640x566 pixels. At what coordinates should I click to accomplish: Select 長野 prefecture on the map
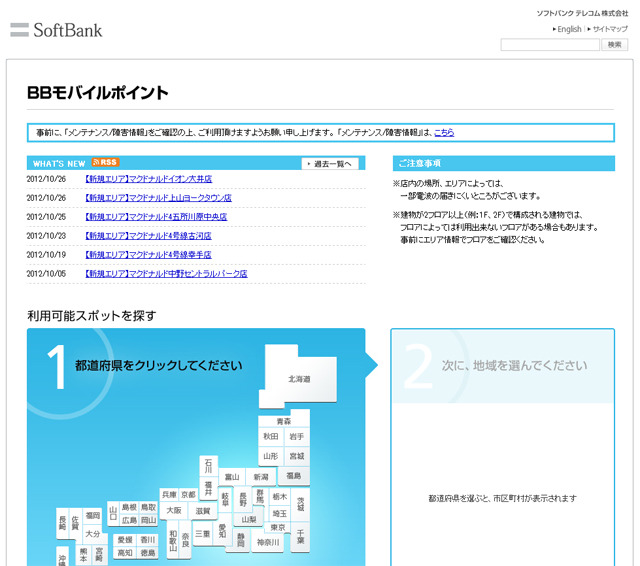pos(243,499)
